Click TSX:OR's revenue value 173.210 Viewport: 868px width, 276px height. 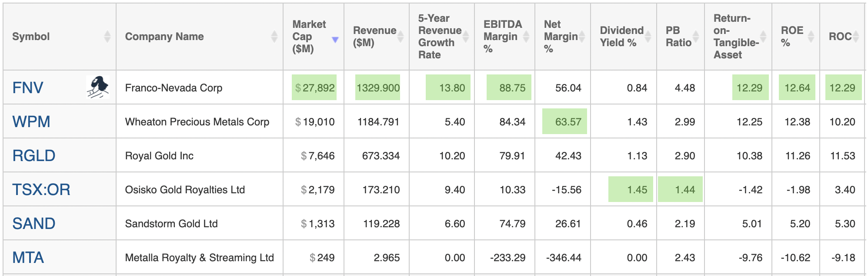[381, 190]
